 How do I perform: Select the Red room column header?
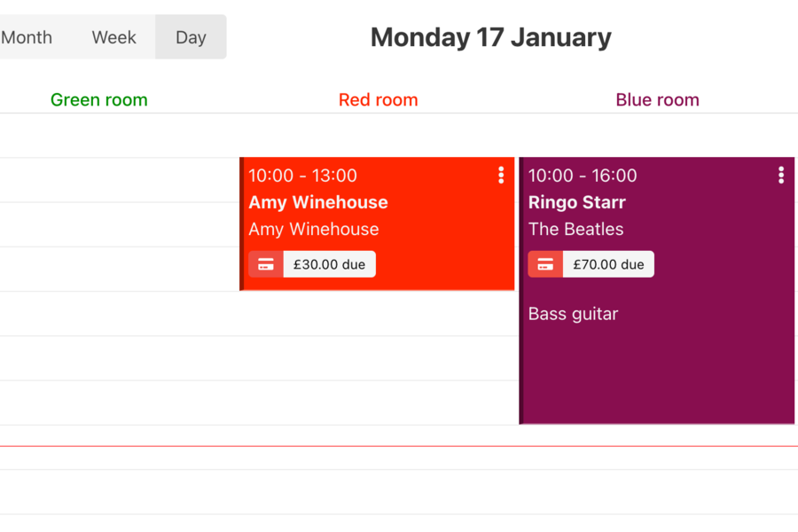coord(379,100)
